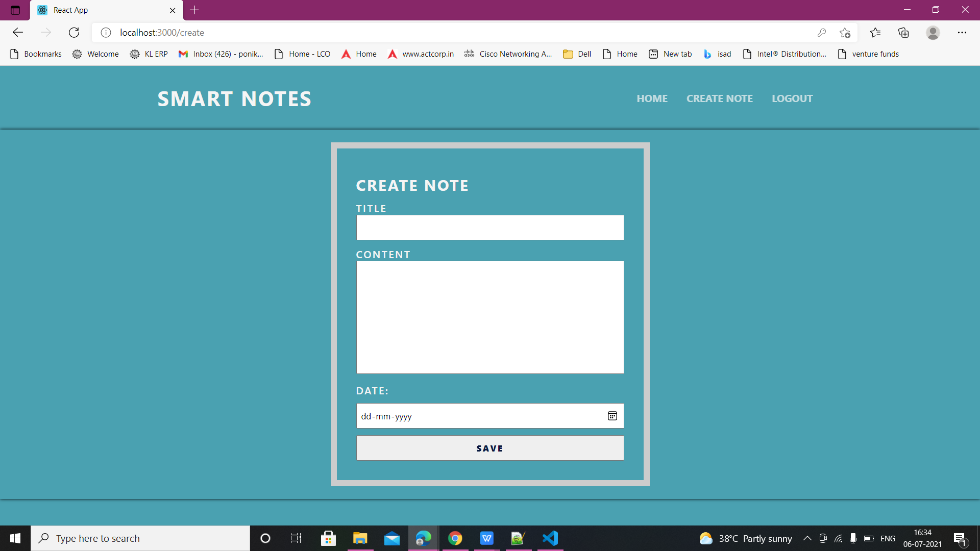Open the Cisco Networking bookmark
980x551 pixels.
pos(508,54)
